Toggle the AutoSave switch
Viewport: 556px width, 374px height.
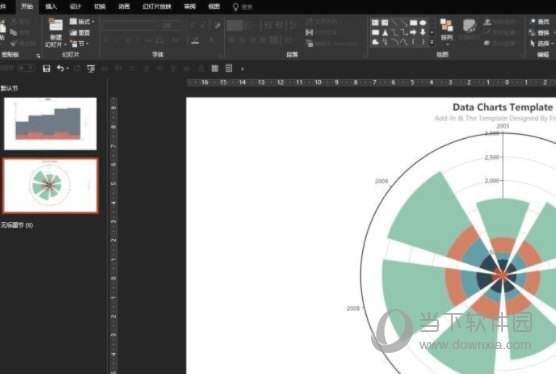[27, 68]
